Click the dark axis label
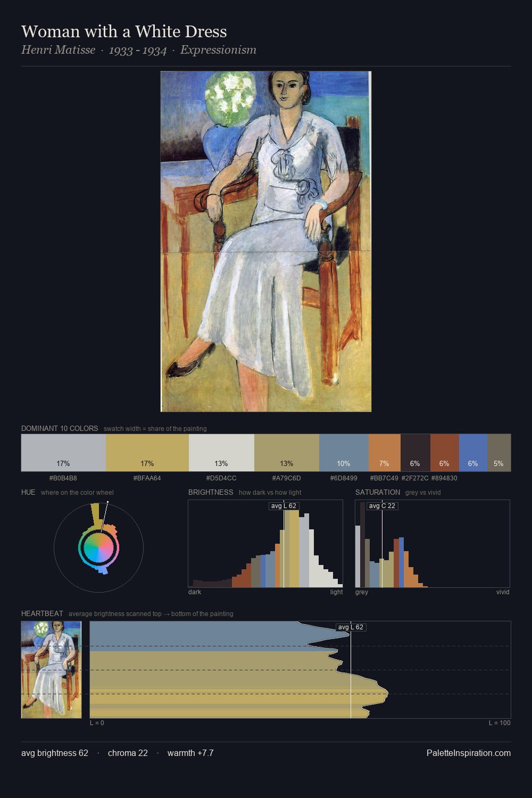The image size is (532, 798). 195,592
